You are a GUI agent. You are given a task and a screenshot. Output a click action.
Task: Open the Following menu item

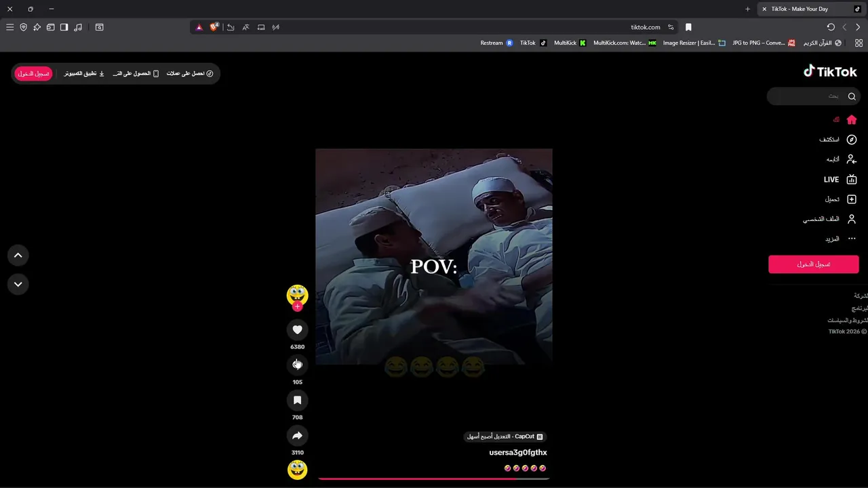(841, 159)
